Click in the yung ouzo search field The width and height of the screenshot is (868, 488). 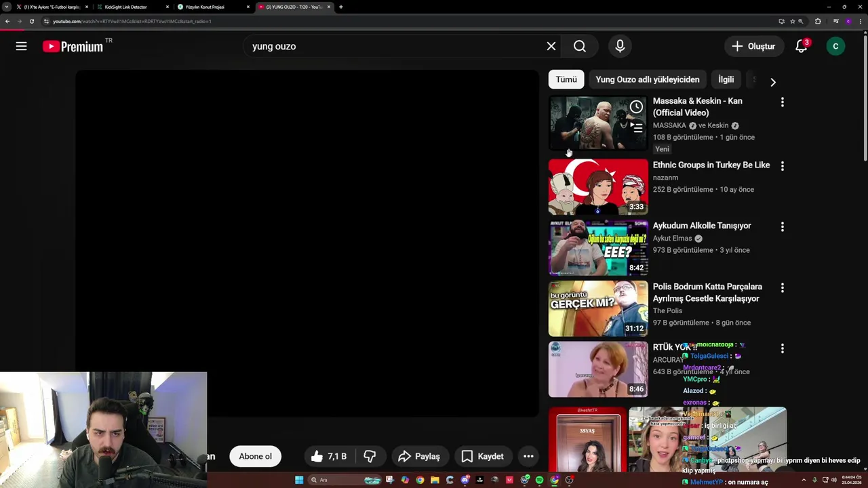point(397,46)
